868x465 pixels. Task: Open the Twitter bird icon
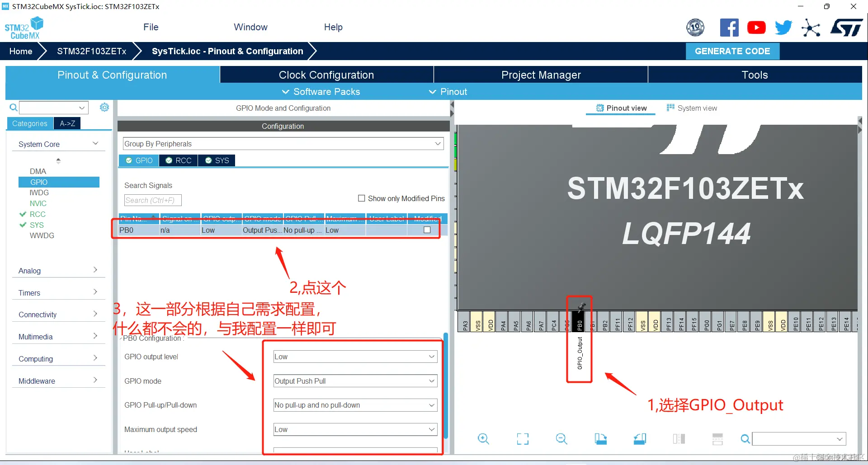pyautogui.click(x=783, y=28)
